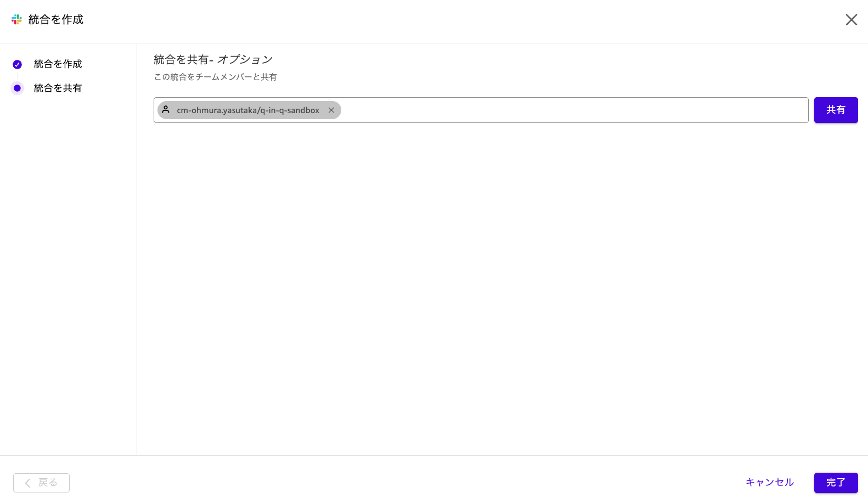Select the 統合を作成 step label
The image size is (868, 504).
(x=58, y=64)
